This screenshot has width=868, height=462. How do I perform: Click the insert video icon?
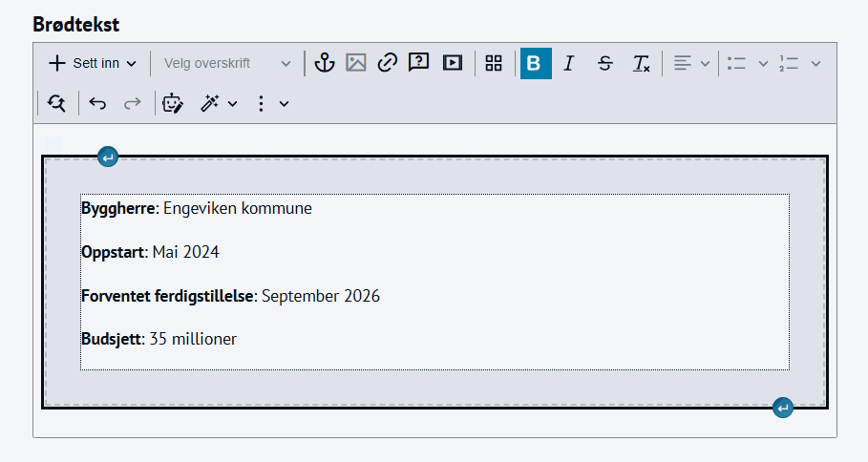tap(453, 64)
